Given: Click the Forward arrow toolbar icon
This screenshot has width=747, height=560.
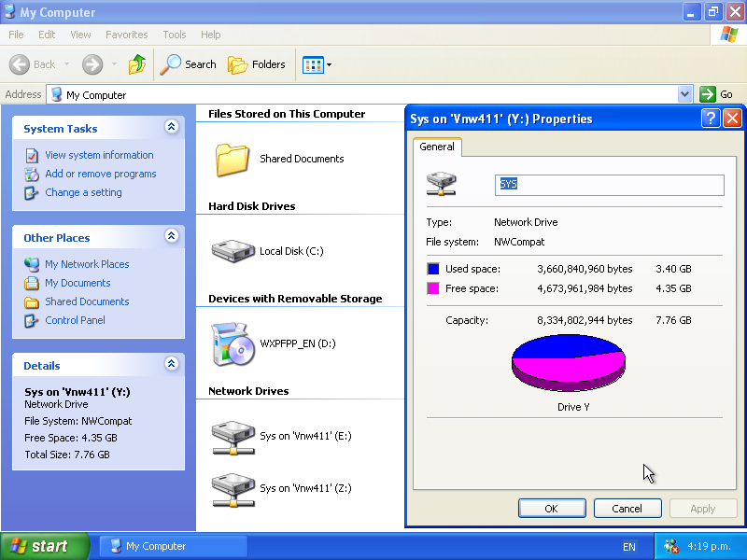Looking at the screenshot, I should click(92, 64).
